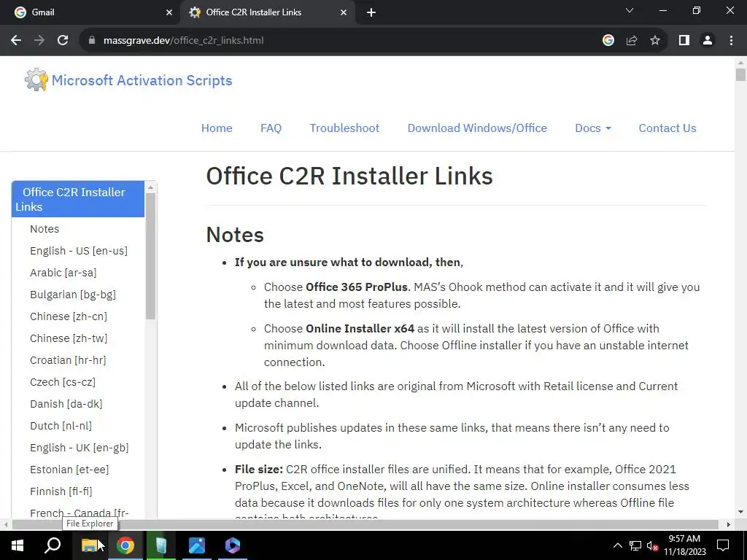The height and width of the screenshot is (560, 747).
Task: Go back to the previous page
Action: (x=16, y=41)
